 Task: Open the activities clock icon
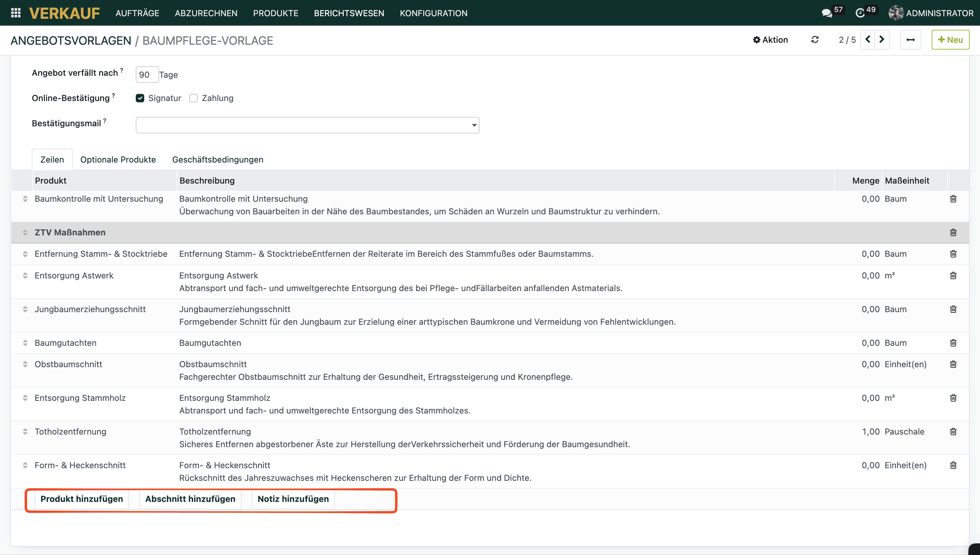click(x=860, y=13)
